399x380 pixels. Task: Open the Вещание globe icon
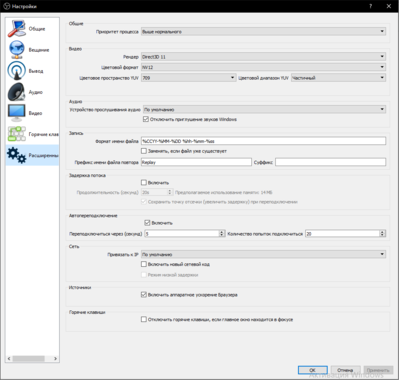17,49
